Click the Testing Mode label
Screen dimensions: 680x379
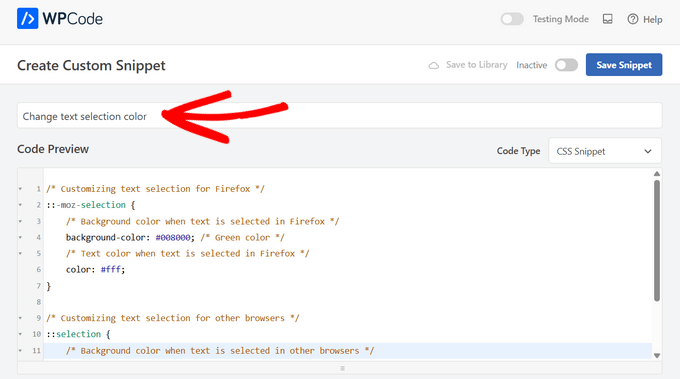tap(561, 19)
